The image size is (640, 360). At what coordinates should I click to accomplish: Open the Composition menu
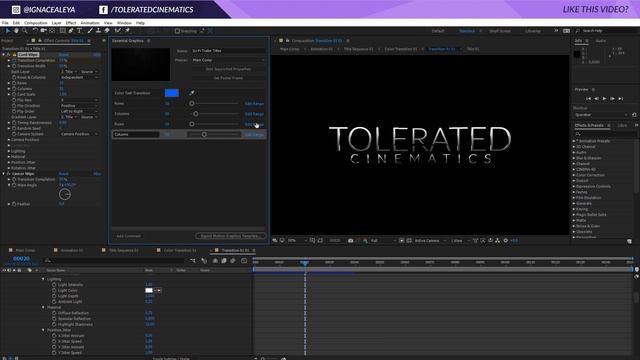point(36,23)
